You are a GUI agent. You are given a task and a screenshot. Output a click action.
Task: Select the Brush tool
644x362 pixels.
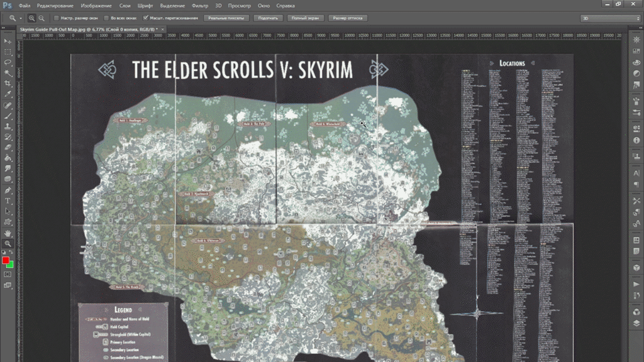point(8,116)
